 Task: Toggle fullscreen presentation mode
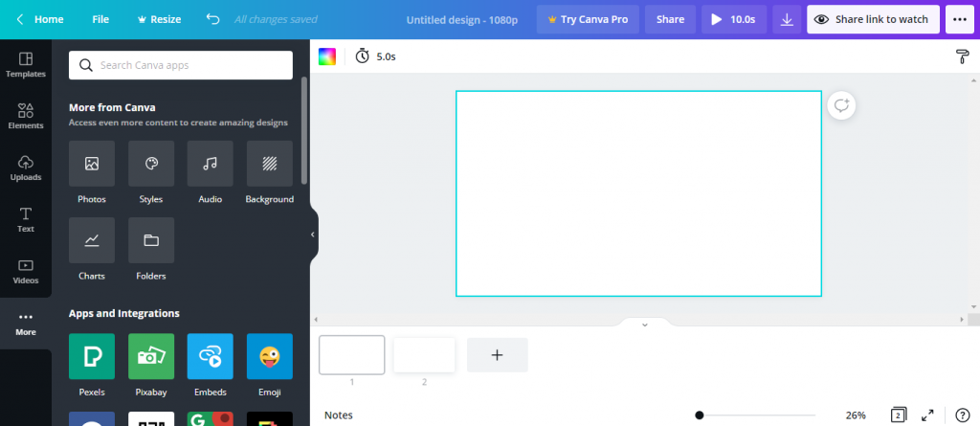[927, 415]
